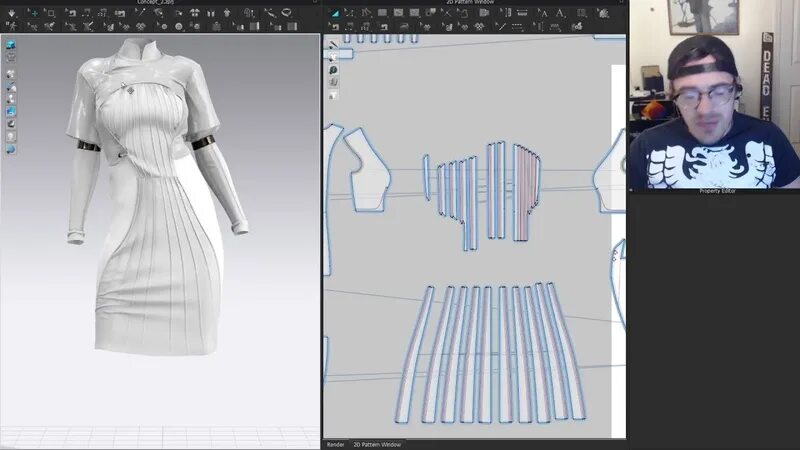
Task: Select the Zipper tool in 3D toolbar
Action: pyautogui.click(x=216, y=27)
